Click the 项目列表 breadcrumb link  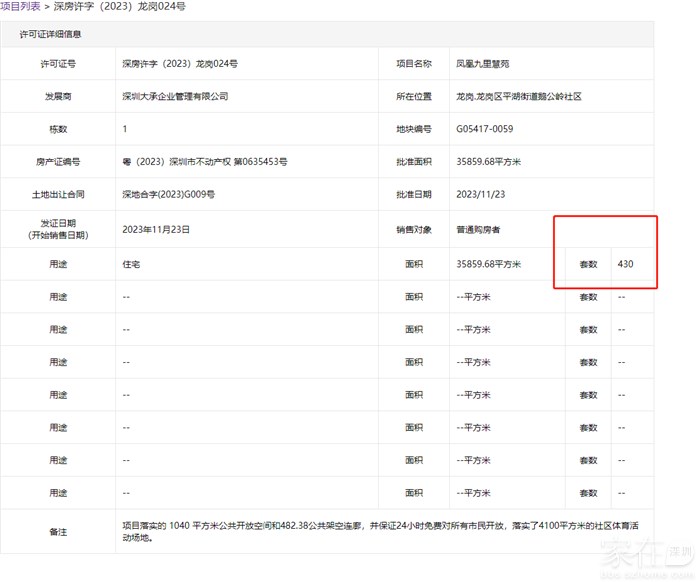pos(21,7)
